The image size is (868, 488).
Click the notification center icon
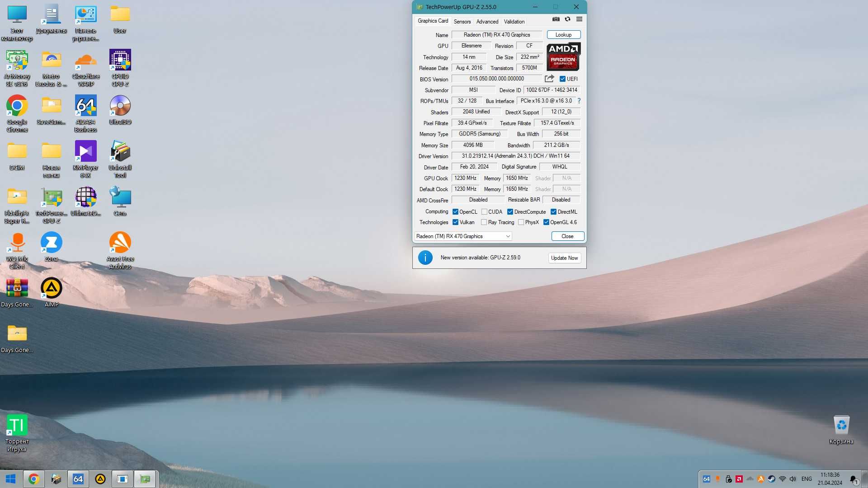tap(854, 479)
